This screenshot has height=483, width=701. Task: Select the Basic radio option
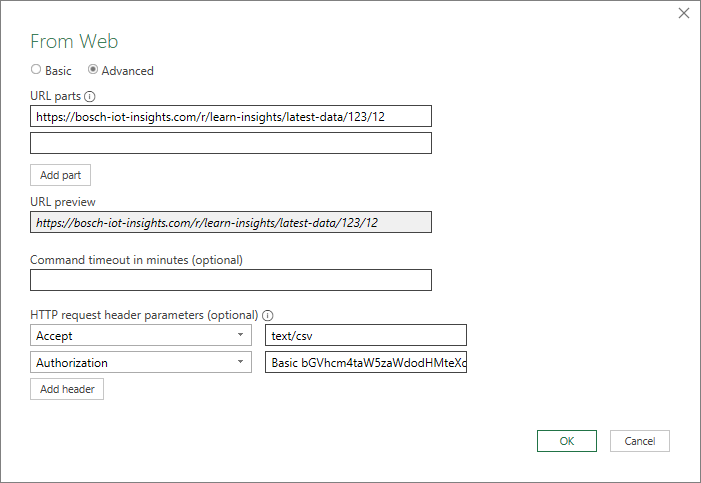[x=37, y=70]
